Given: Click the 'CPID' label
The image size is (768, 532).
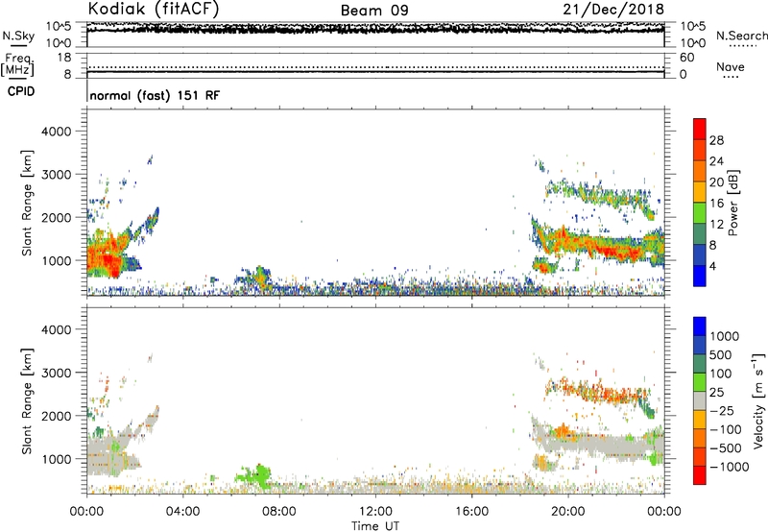Looking at the screenshot, I should coord(21,91).
